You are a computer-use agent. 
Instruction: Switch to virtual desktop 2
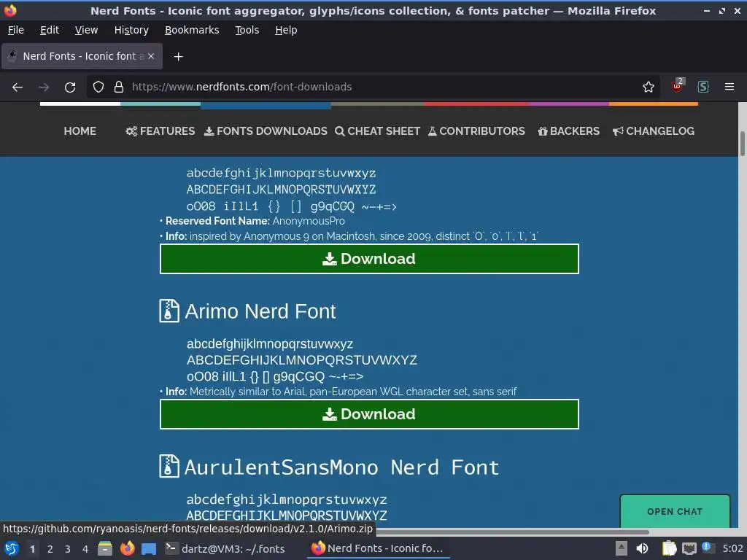click(50, 549)
